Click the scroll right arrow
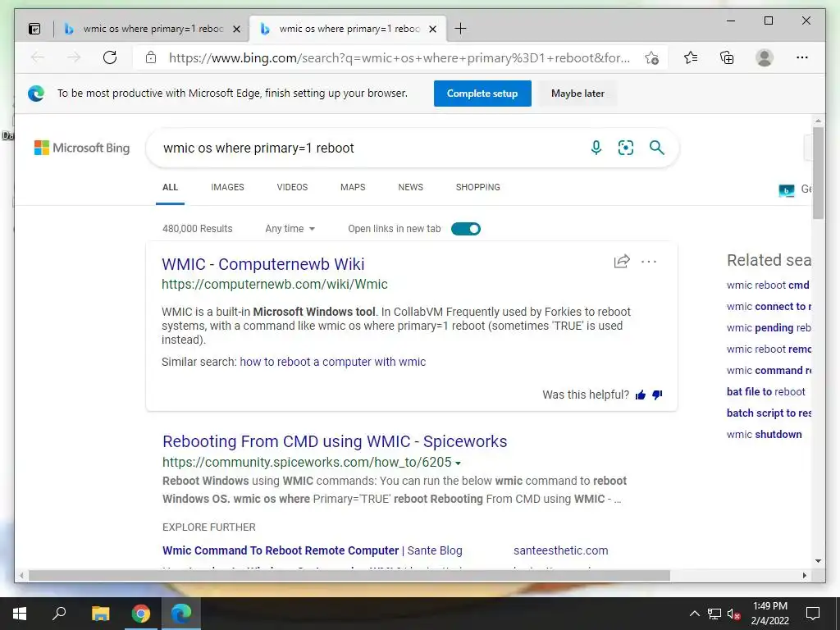This screenshot has width=840, height=630. pyautogui.click(x=804, y=575)
